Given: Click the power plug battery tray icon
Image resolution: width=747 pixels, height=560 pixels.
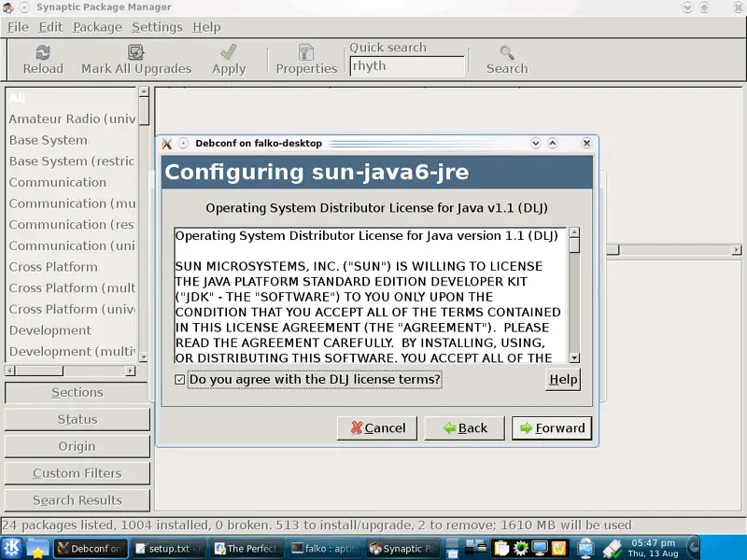Looking at the screenshot, I should tap(613, 549).
